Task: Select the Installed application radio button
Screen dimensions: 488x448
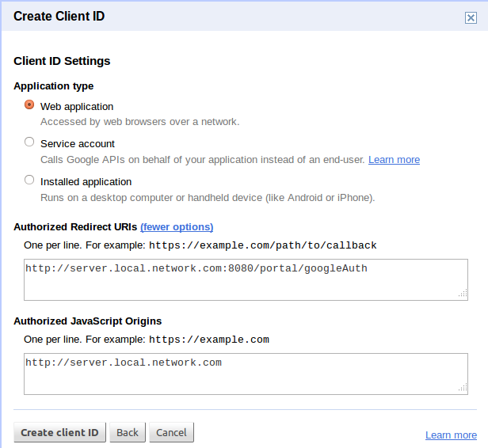Action: (x=29, y=180)
